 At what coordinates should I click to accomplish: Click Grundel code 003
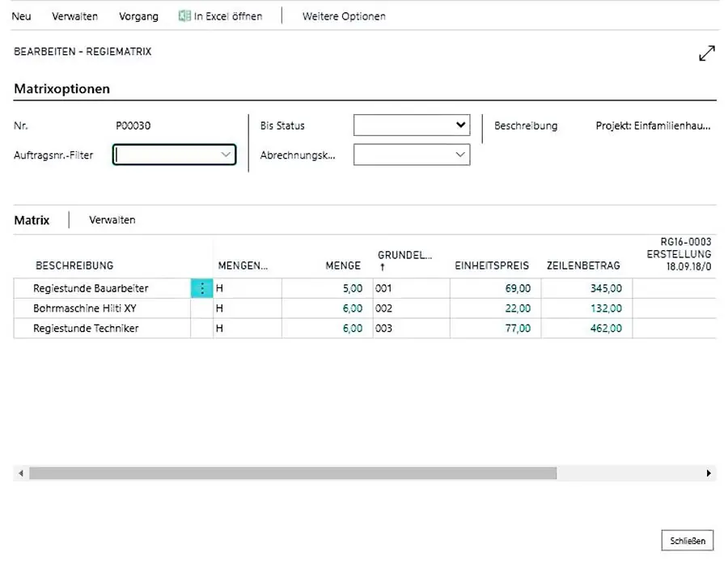(x=383, y=329)
